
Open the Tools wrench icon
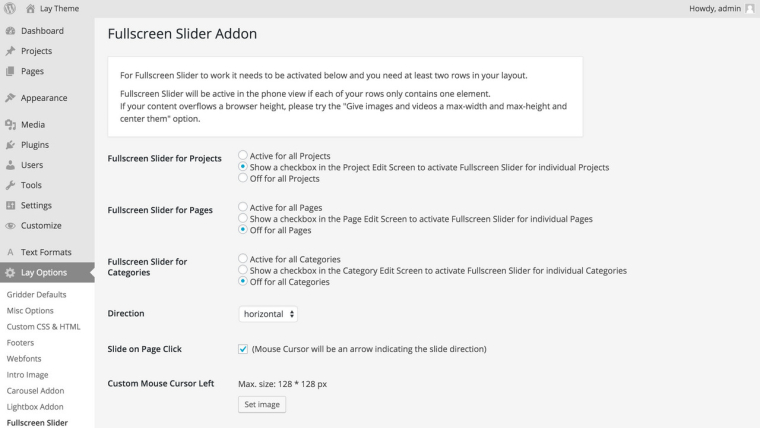pos(10,185)
